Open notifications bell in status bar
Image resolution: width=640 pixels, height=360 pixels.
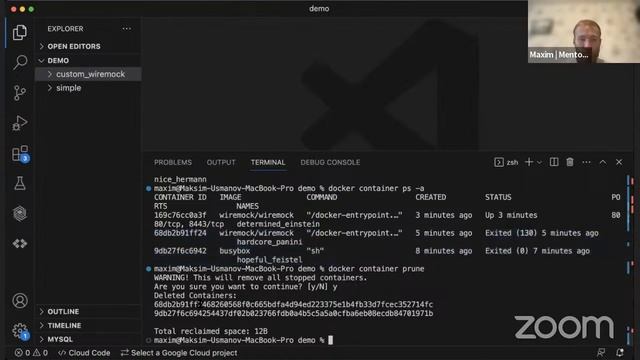coord(620,353)
